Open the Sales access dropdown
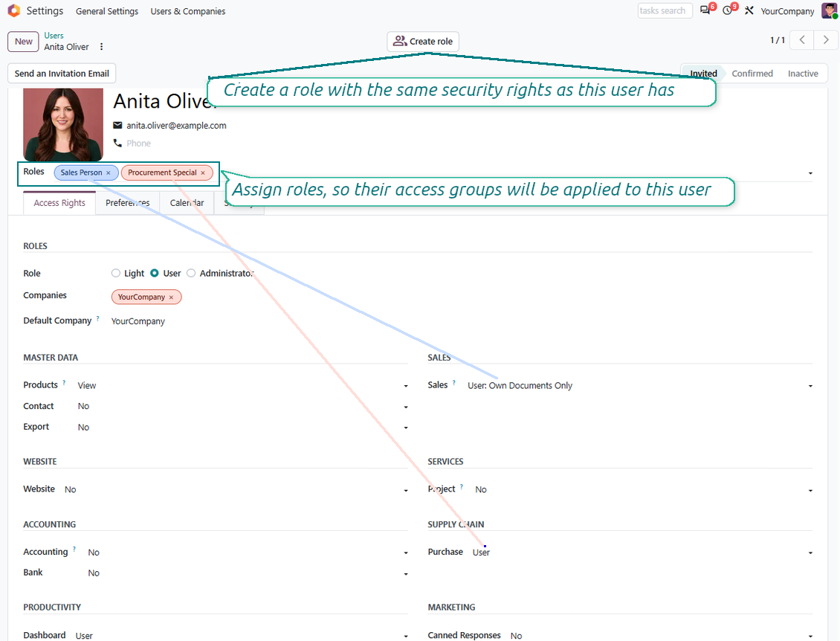The width and height of the screenshot is (840, 641). pos(810,386)
